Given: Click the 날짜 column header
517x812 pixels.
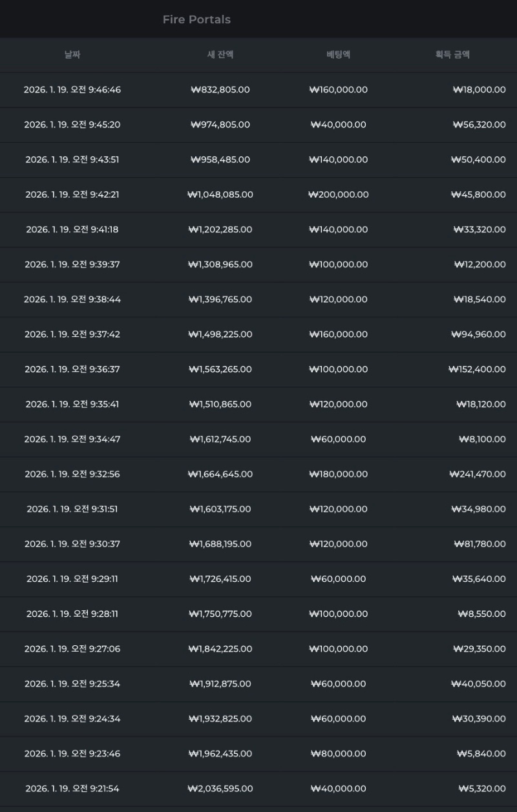Looking at the screenshot, I should pos(72,55).
